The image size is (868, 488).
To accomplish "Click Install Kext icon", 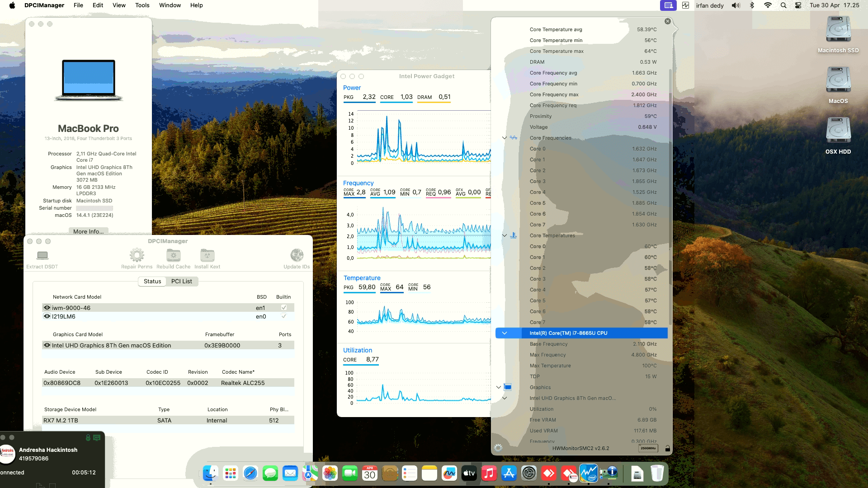I will pos(207,255).
